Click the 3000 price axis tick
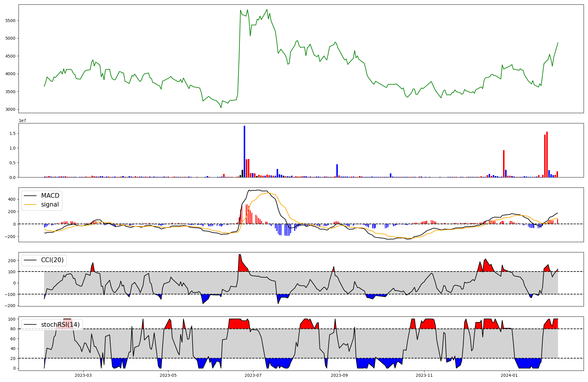Viewport: 588px width, 382px height. pos(11,109)
